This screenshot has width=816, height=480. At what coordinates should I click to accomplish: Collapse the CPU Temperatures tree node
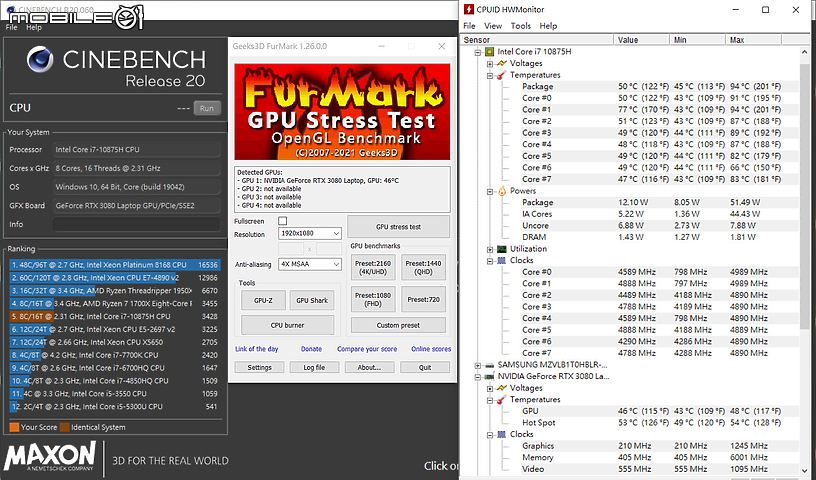[490, 75]
